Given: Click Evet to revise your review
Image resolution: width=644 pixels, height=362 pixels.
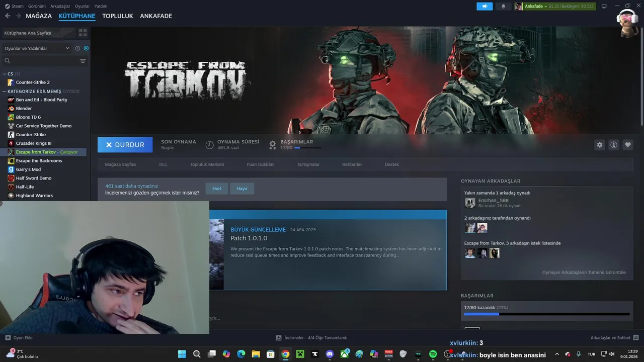Looking at the screenshot, I should click(216, 189).
